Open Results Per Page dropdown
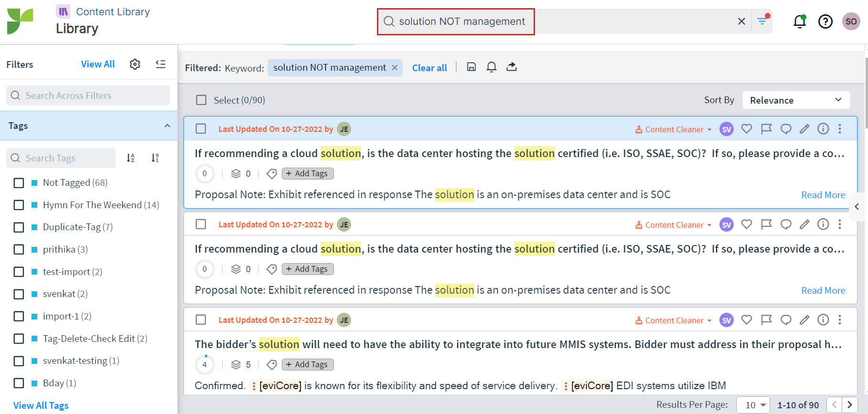This screenshot has height=414, width=868. (x=753, y=405)
